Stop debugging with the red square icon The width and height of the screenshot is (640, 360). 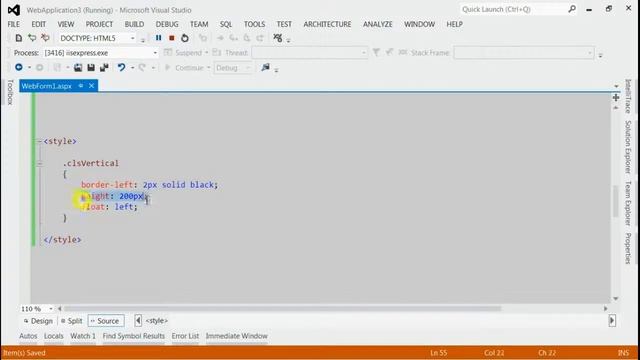point(172,38)
